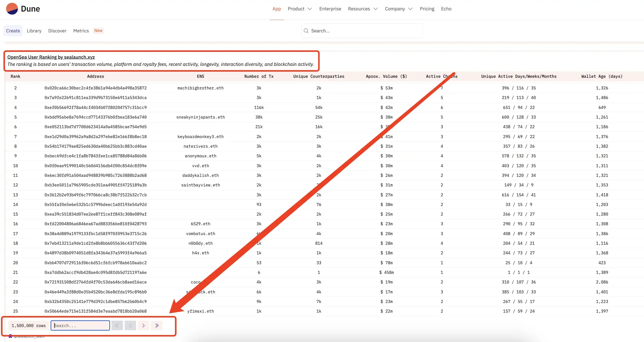
Task: Click the Create button
Action: [x=13, y=31]
